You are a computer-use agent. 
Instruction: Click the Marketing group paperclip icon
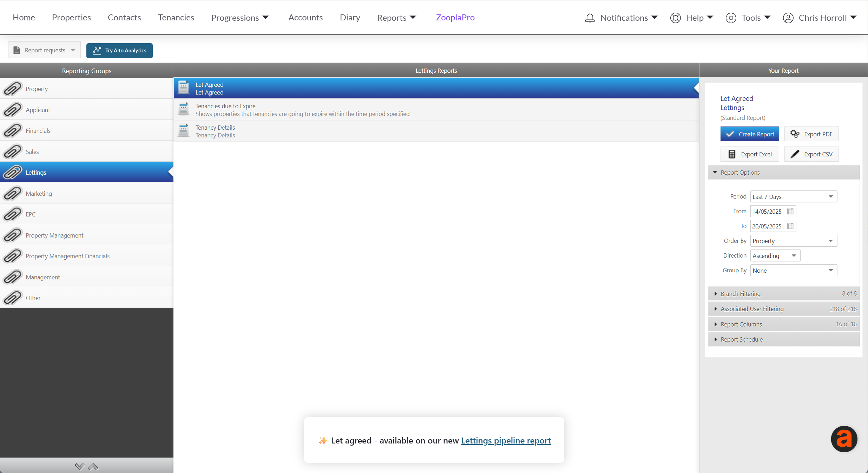[13, 193]
